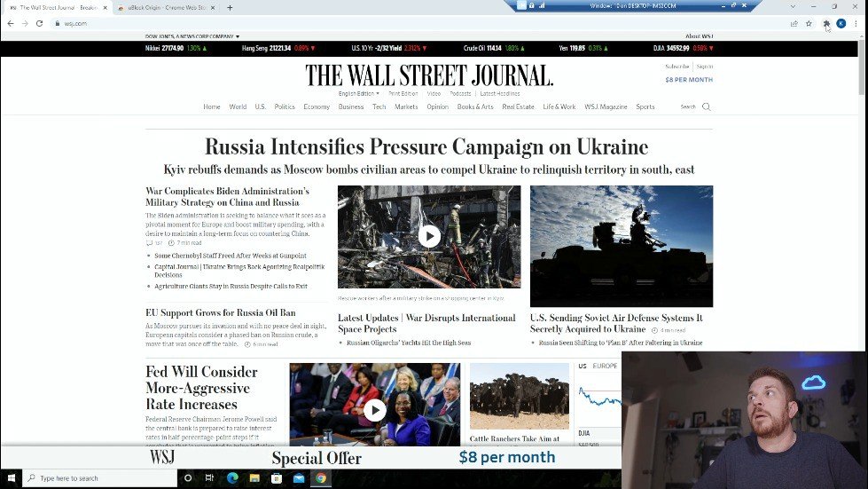
Task: Click the page vertical scrollbar
Action: point(862,67)
